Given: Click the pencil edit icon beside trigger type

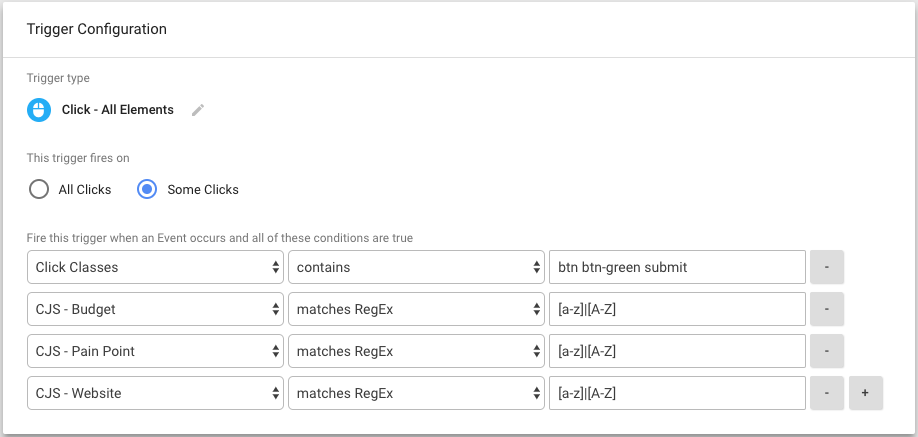Looking at the screenshot, I should coord(198,110).
